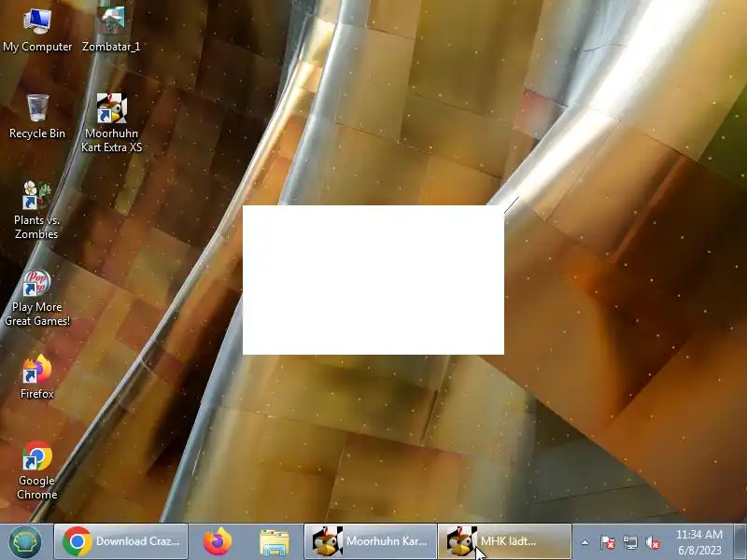Image resolution: width=747 pixels, height=560 pixels.
Task: Select Play More Great Games! shortcut
Action: pyautogui.click(x=37, y=297)
